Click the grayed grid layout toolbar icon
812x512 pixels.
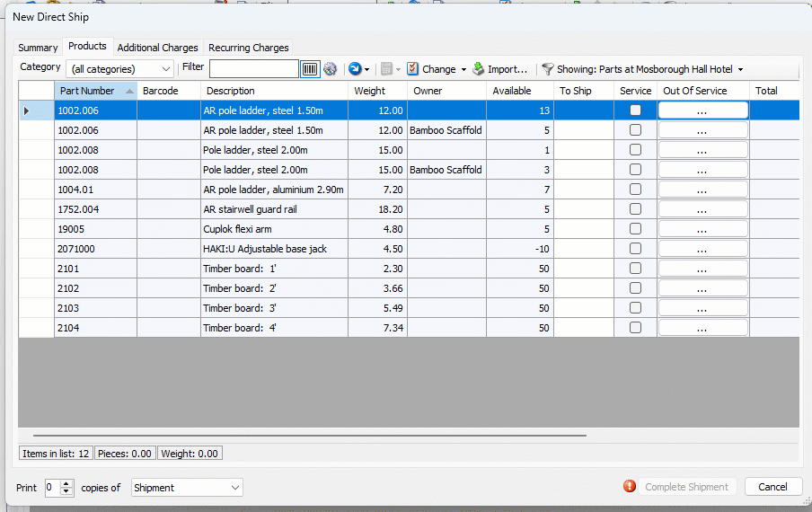click(386, 69)
